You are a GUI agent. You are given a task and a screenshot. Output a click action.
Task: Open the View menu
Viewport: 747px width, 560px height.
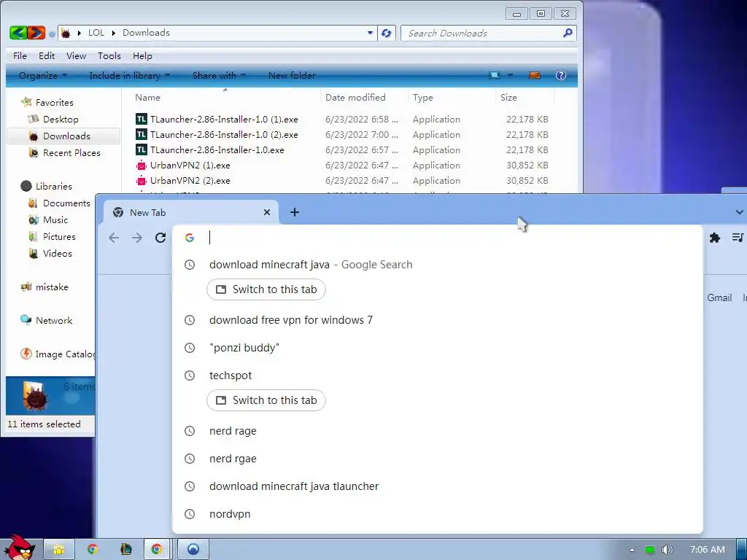point(76,55)
